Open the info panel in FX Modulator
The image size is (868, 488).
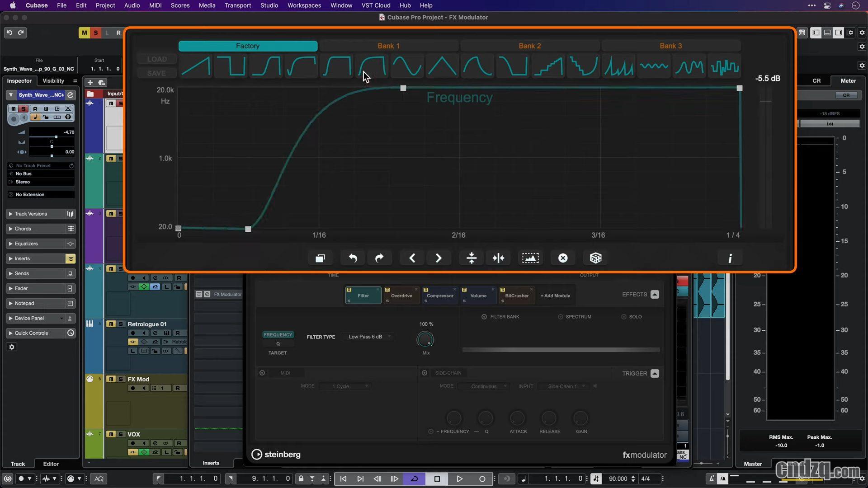pyautogui.click(x=730, y=258)
